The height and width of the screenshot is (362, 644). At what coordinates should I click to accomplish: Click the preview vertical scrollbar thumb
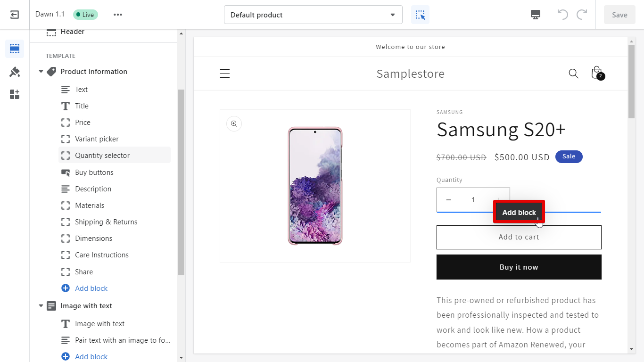[632, 82]
